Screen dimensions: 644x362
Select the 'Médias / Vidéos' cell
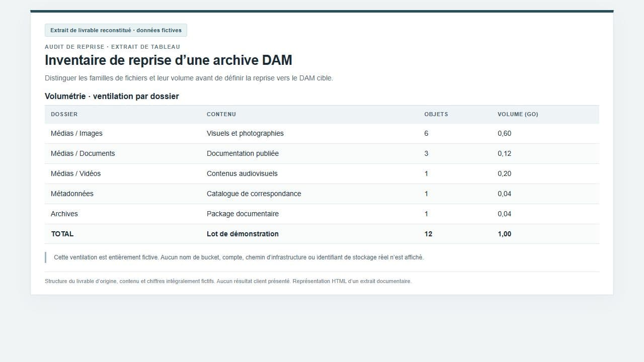pos(76,173)
